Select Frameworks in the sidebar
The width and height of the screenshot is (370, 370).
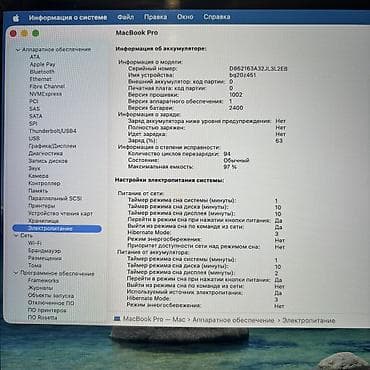coord(43,281)
